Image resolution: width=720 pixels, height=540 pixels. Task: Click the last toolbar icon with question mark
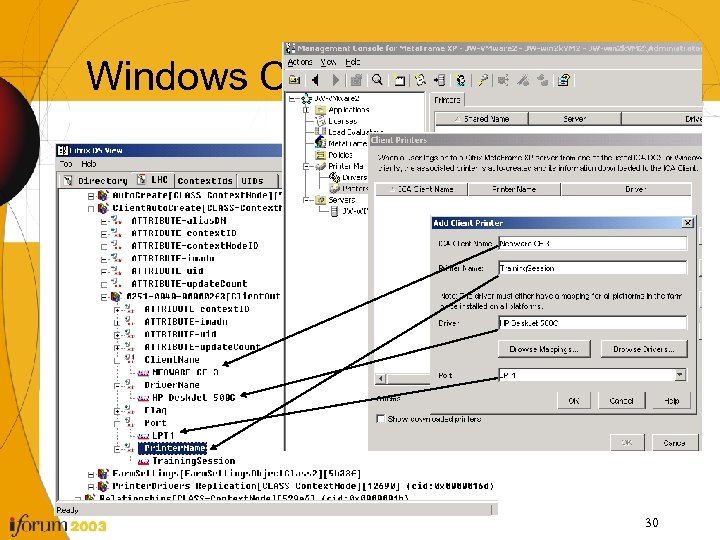coord(564,80)
